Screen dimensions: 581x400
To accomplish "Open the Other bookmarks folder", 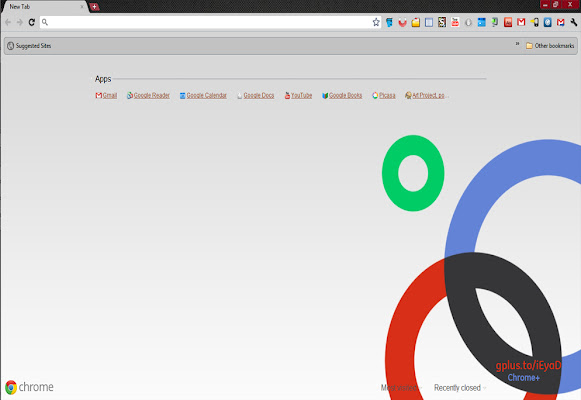I will click(550, 46).
